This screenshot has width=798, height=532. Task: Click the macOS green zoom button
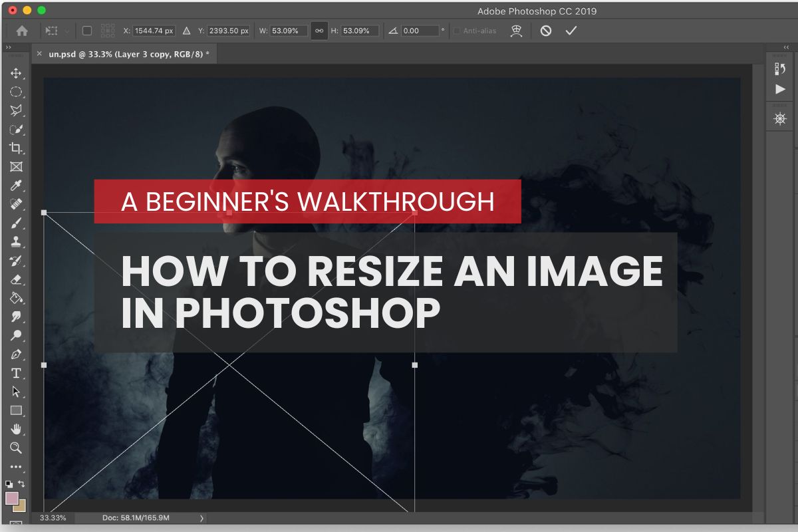(x=41, y=10)
